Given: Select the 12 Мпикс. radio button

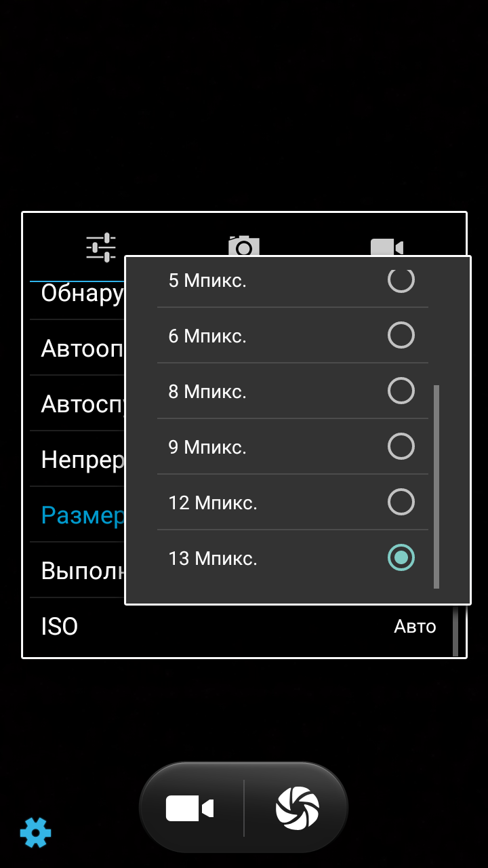Looking at the screenshot, I should tap(401, 502).
